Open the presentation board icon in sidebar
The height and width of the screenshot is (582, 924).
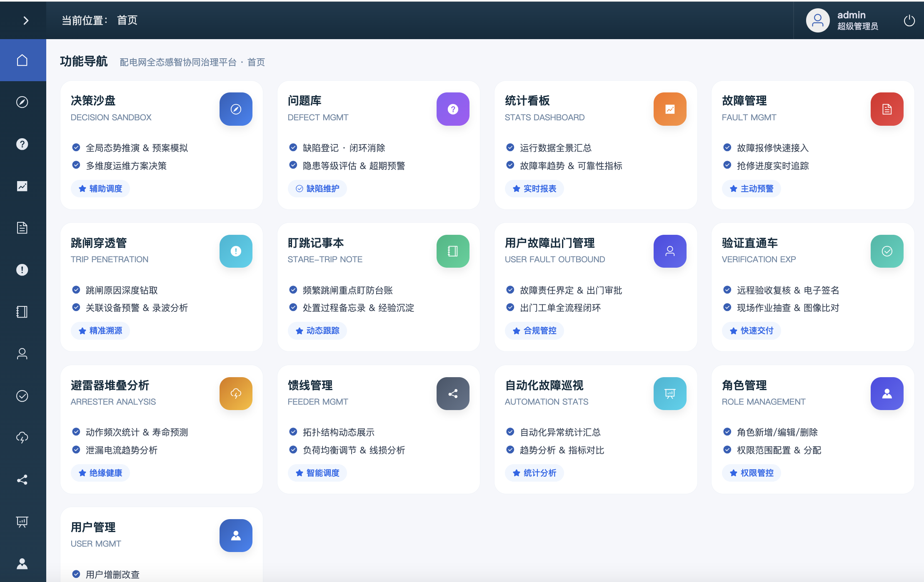(22, 522)
